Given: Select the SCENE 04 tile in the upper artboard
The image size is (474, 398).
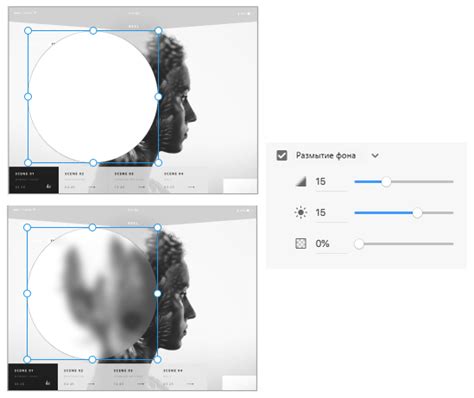Looking at the screenshot, I should (183, 180).
